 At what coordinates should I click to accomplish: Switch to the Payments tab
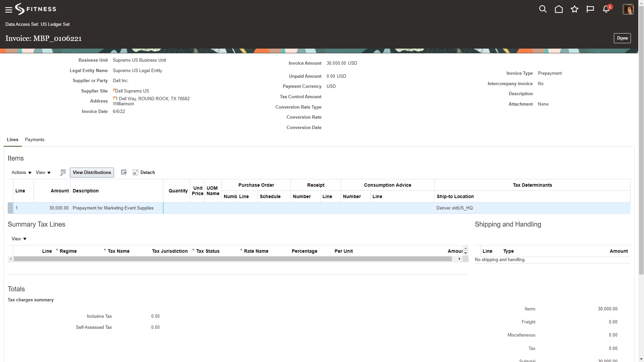(35, 140)
